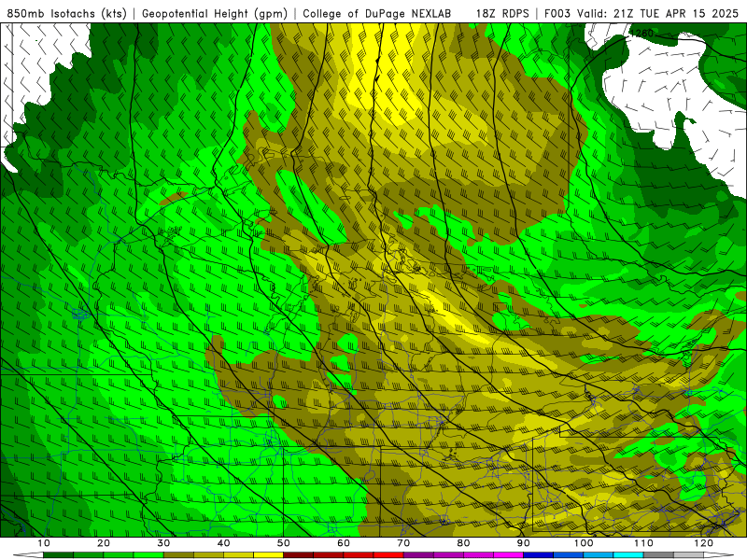Click the '50' value on the color scale
The height and width of the screenshot is (560, 747).
point(284,543)
